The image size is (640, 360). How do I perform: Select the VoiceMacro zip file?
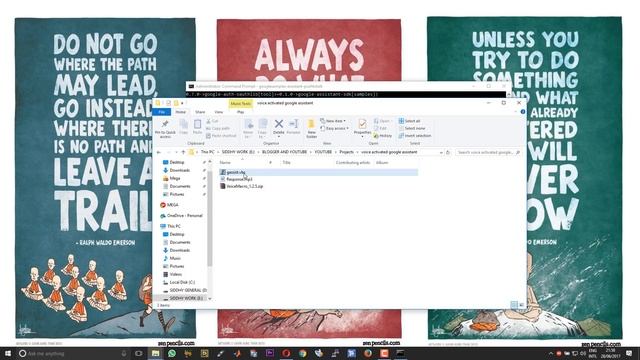[242, 186]
